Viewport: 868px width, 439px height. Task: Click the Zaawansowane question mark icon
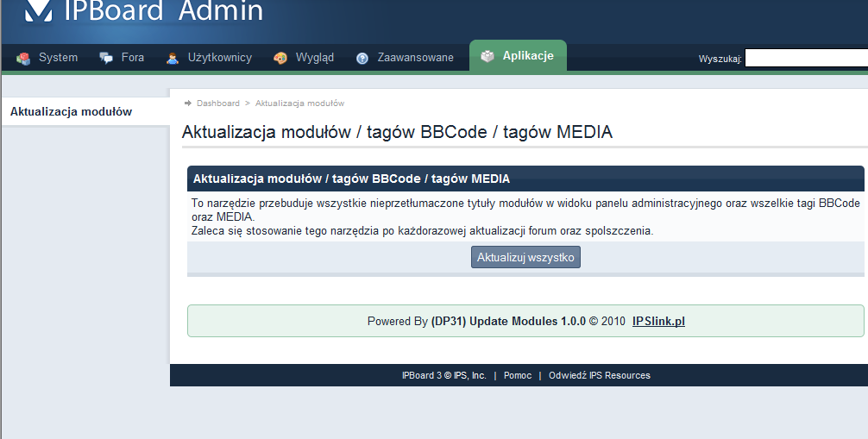(x=362, y=58)
